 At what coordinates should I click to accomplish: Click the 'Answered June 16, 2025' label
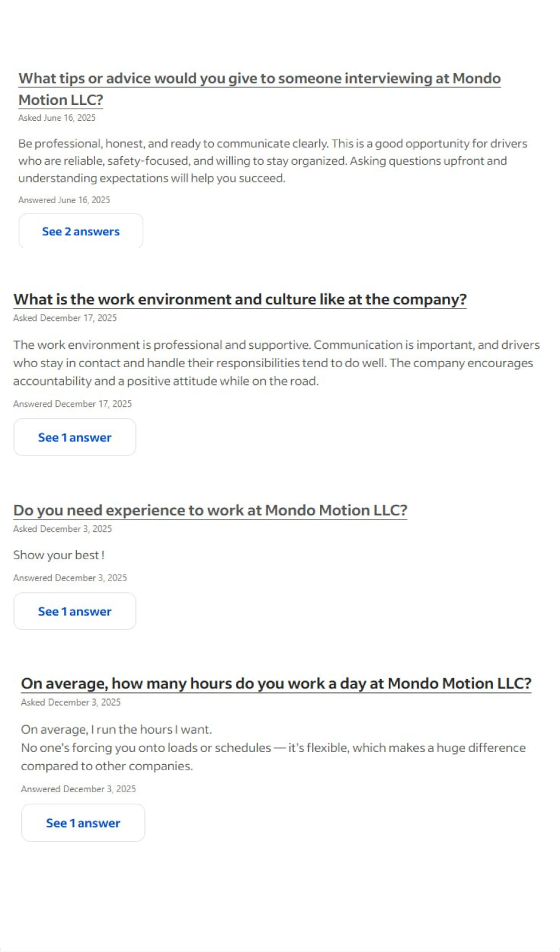(64, 200)
